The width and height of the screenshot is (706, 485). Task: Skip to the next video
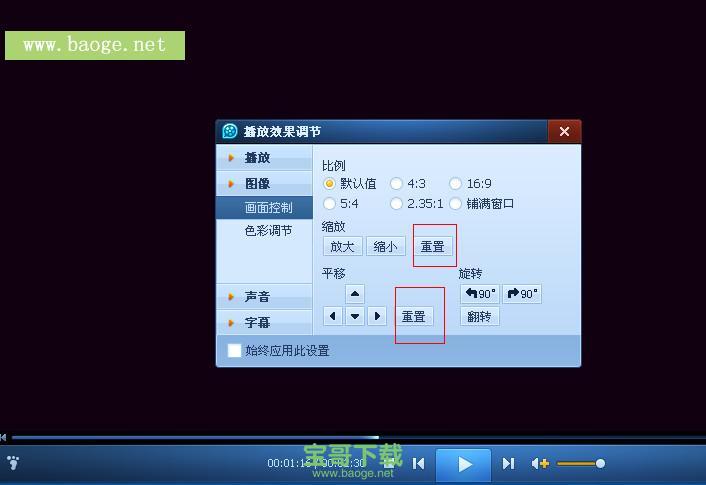[508, 463]
